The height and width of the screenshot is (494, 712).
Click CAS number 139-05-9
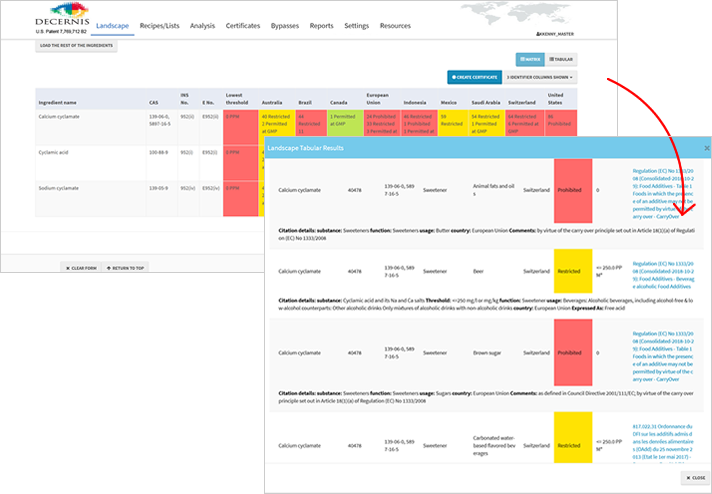click(157, 188)
